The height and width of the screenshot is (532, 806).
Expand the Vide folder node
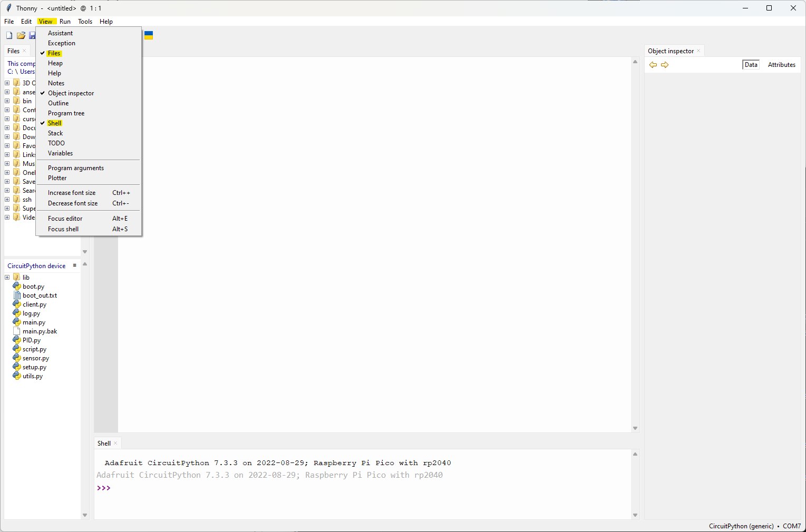click(7, 217)
